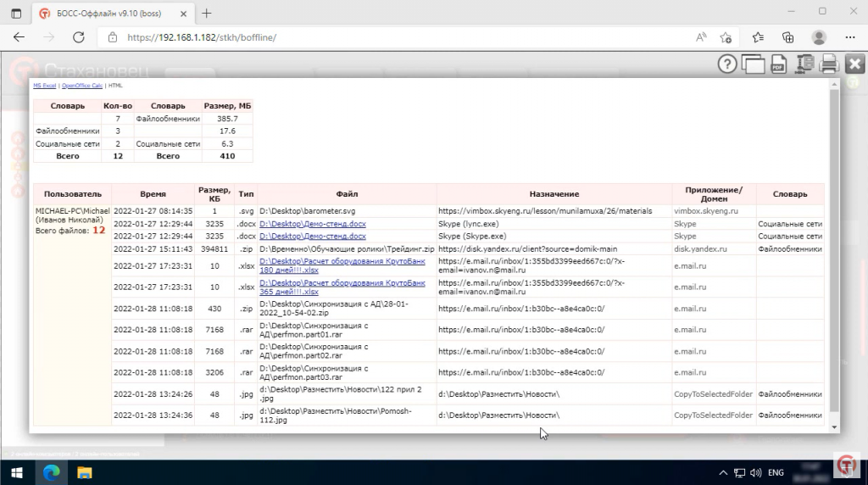Click the OpenOffice Calc export link
This screenshot has height=485, width=868.
click(82, 86)
